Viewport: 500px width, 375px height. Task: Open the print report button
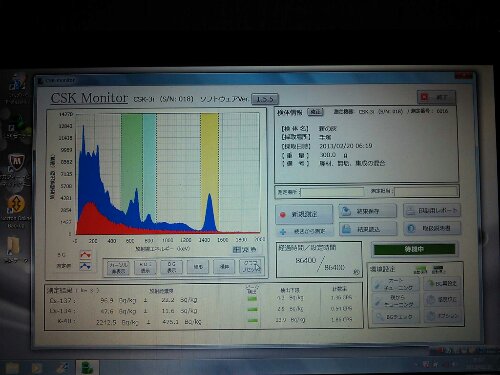tap(432, 211)
